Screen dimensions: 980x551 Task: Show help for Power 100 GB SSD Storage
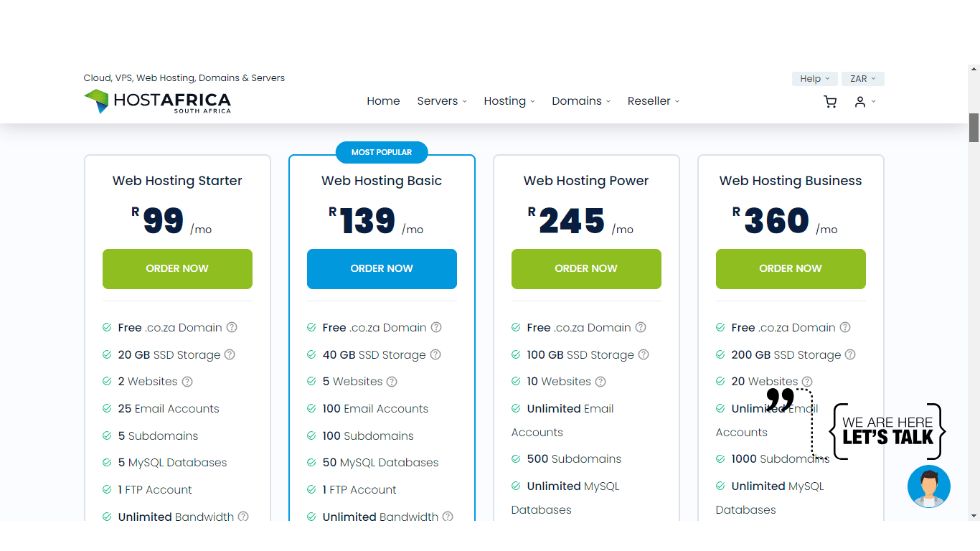click(x=644, y=354)
